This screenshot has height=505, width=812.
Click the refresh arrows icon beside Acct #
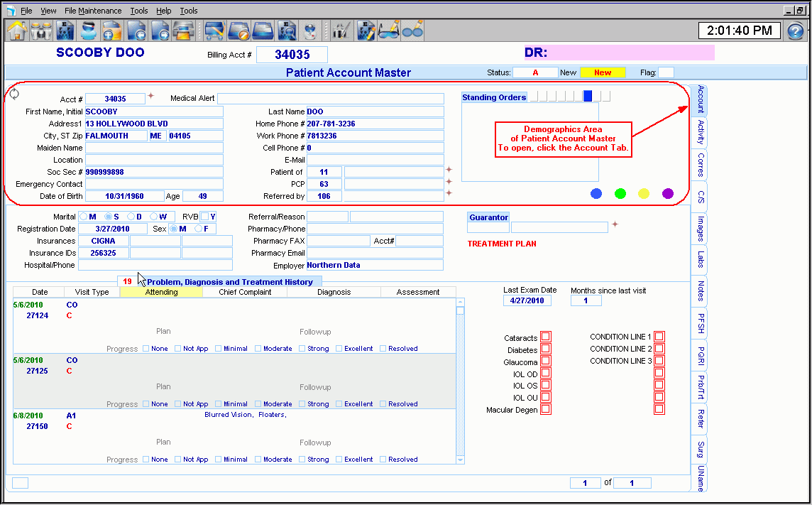(x=15, y=94)
